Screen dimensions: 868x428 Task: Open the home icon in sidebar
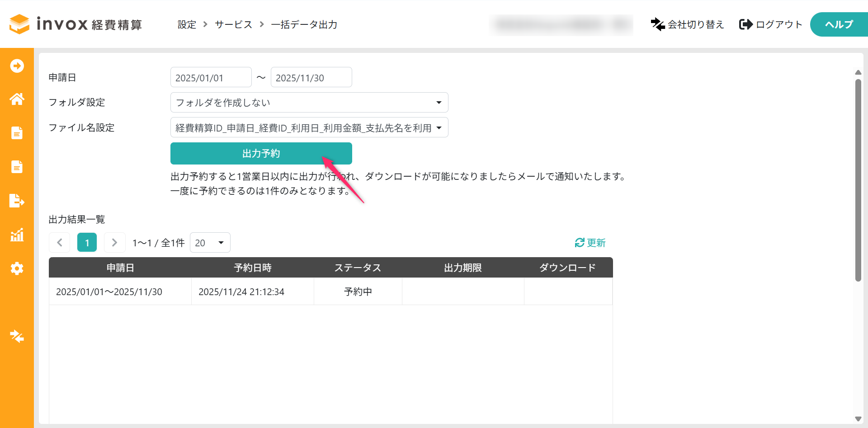coord(17,99)
